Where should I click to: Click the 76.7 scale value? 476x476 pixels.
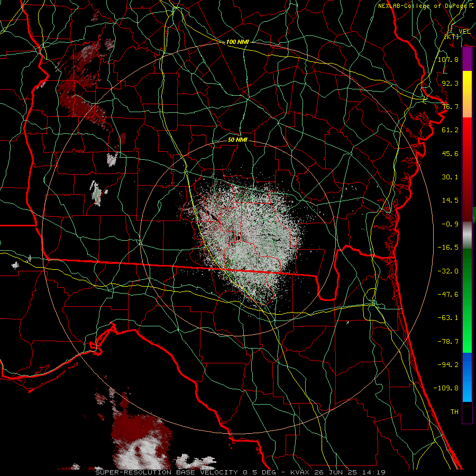coord(450,106)
